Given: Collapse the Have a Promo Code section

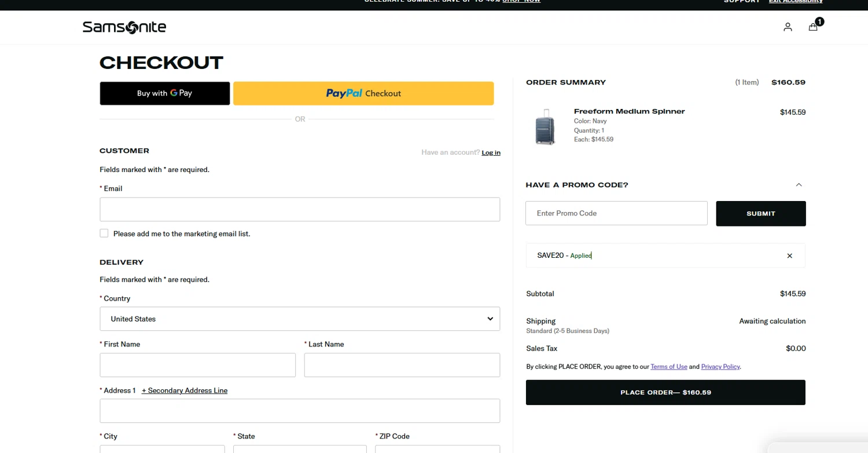Looking at the screenshot, I should (799, 185).
